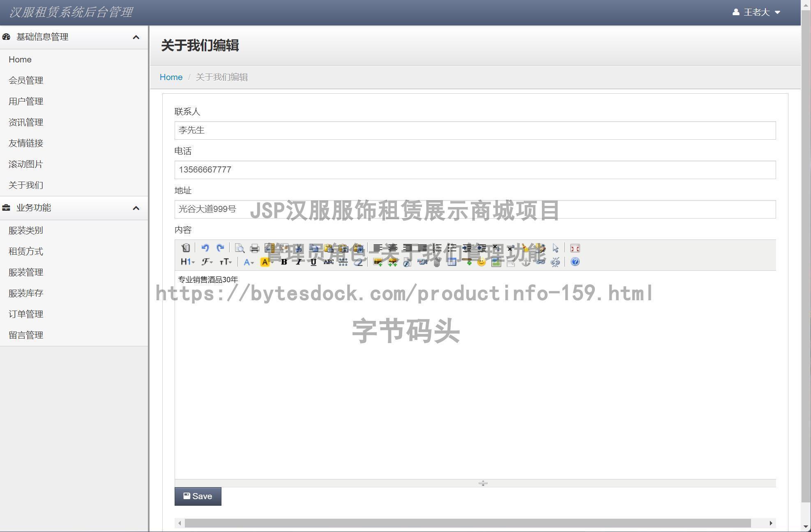This screenshot has width=811, height=532.
Task: Open the H1 heading format dropdown
Action: (187, 262)
